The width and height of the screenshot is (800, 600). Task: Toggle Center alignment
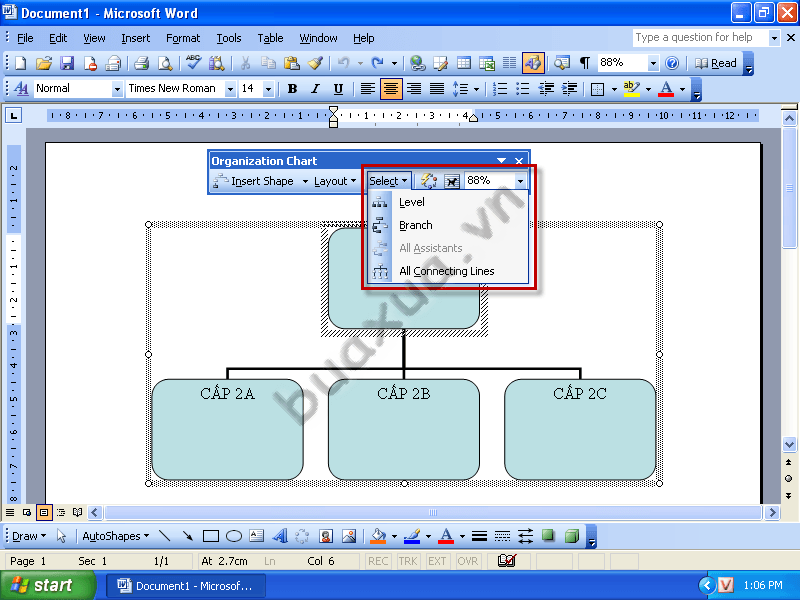click(x=391, y=89)
